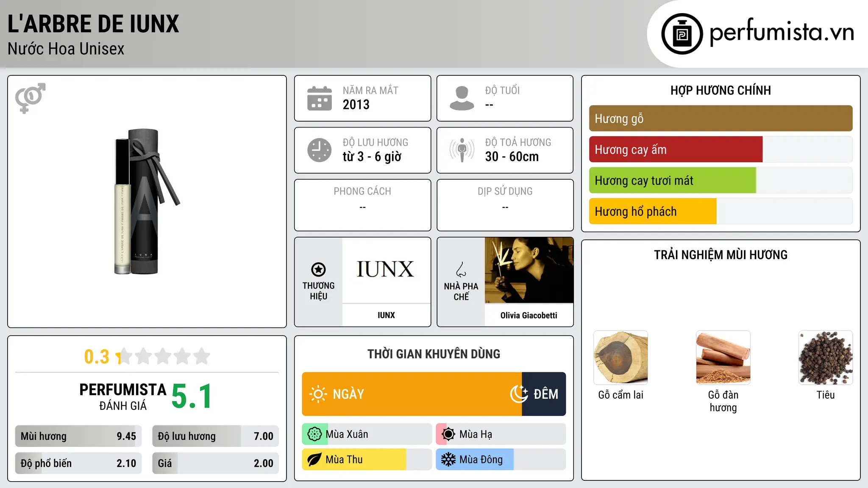Open the L'Arbre de IUNX bottle image

click(147, 202)
